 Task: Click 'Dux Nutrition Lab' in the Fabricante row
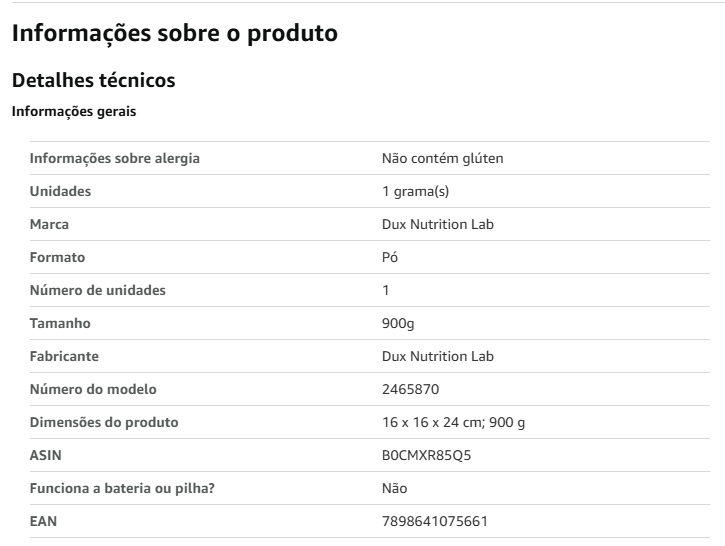point(438,356)
